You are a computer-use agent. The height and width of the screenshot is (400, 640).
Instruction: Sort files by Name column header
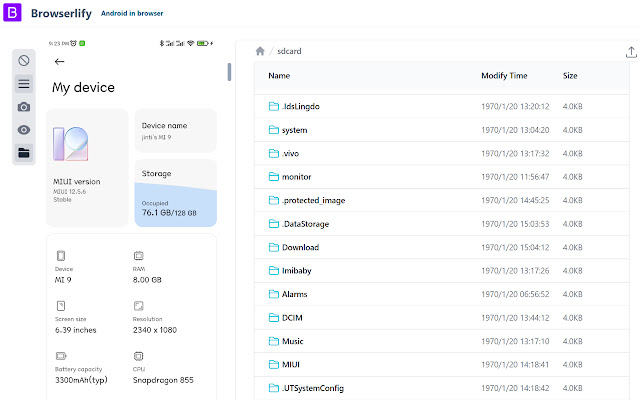tap(279, 76)
